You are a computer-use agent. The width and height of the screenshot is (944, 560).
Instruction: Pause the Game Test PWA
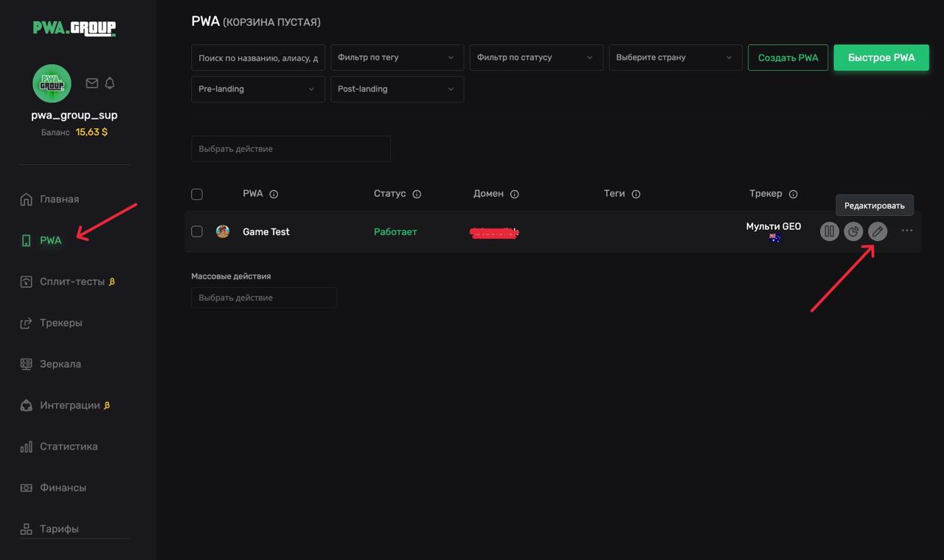click(x=829, y=231)
